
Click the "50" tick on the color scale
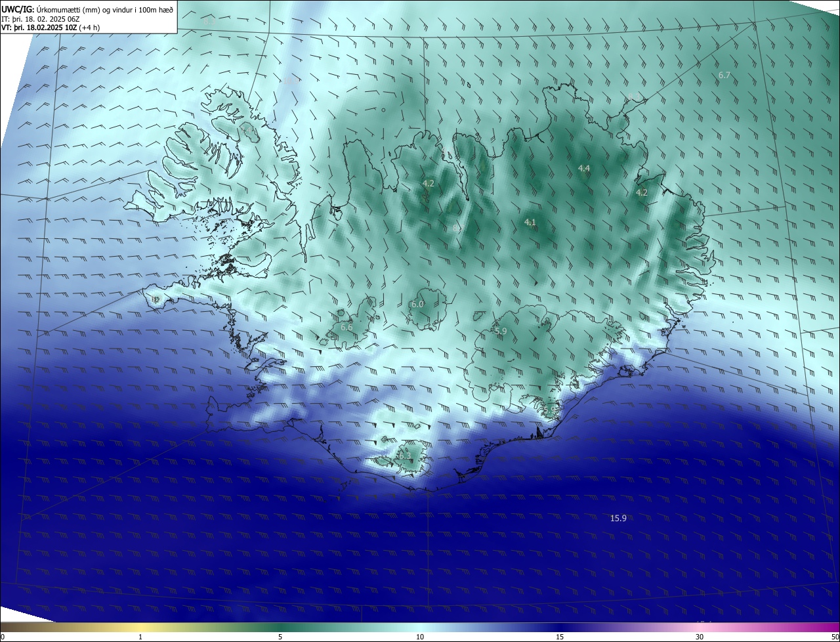click(x=835, y=637)
